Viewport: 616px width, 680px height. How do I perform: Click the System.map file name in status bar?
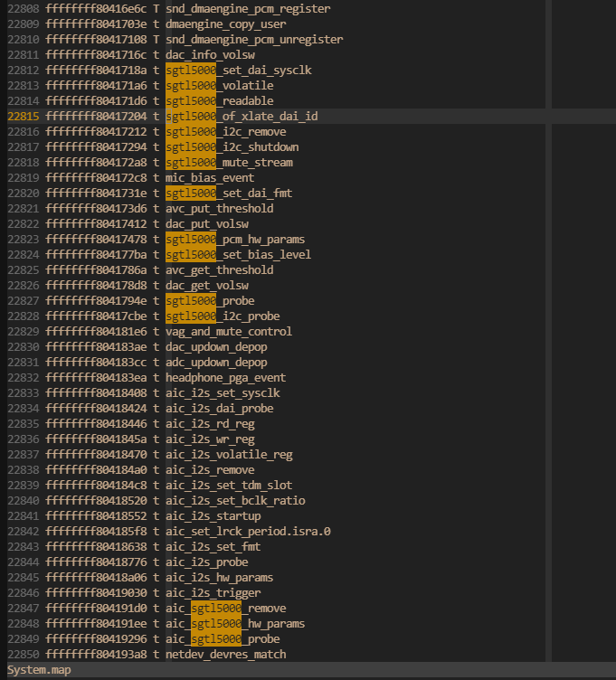pyautogui.click(x=39, y=670)
